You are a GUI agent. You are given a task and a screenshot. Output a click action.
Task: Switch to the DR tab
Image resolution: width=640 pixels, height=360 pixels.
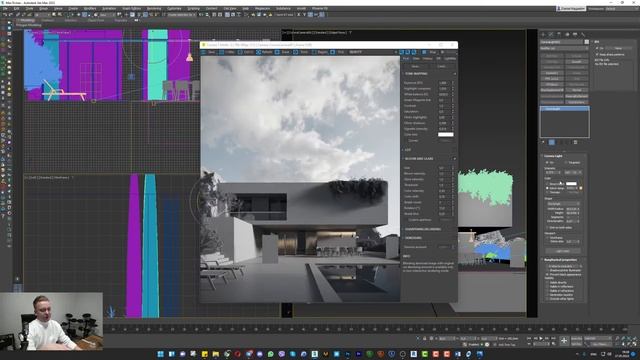(x=438, y=58)
